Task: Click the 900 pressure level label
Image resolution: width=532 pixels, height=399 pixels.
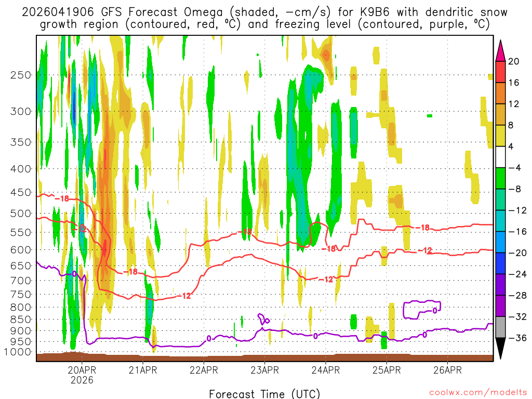Action: [21, 330]
